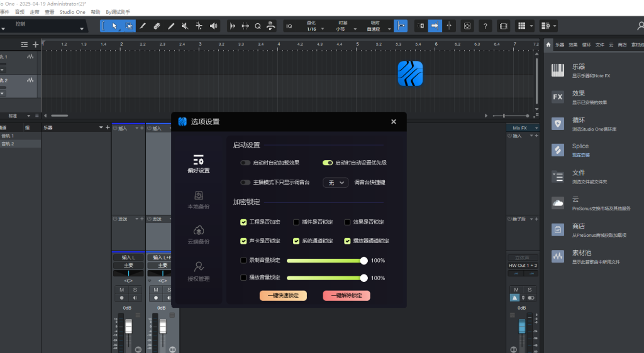The image size is (644, 353).
Task: Open the Splice icon in browser
Action: (557, 150)
